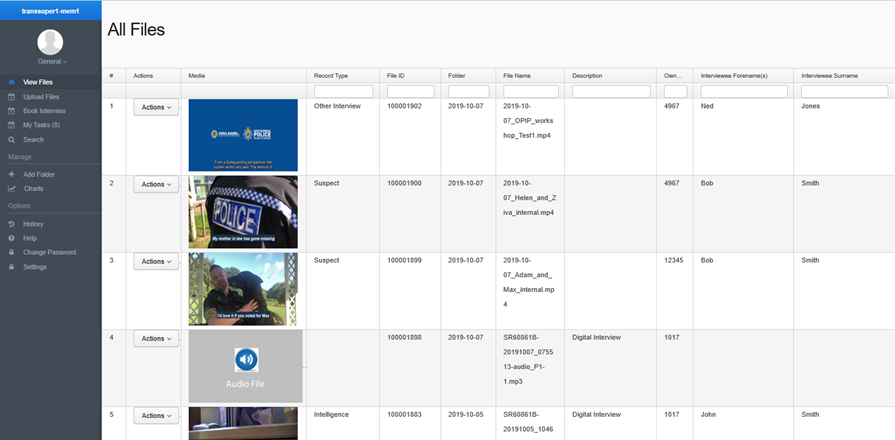Click the File ID filter field

(410, 91)
